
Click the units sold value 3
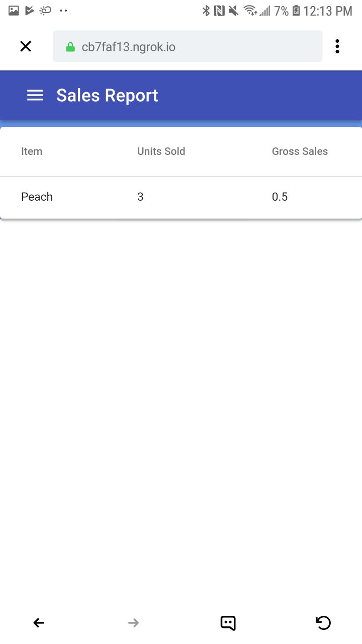140,197
